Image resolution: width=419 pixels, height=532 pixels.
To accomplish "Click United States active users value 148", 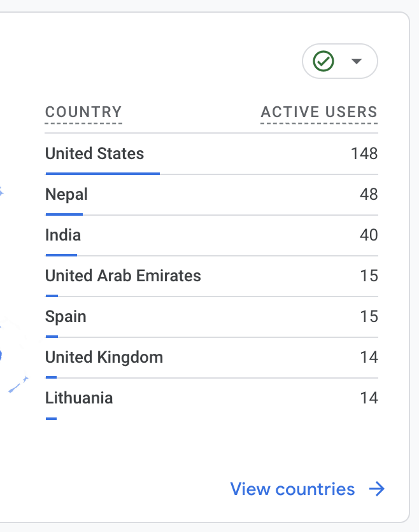I will (364, 153).
